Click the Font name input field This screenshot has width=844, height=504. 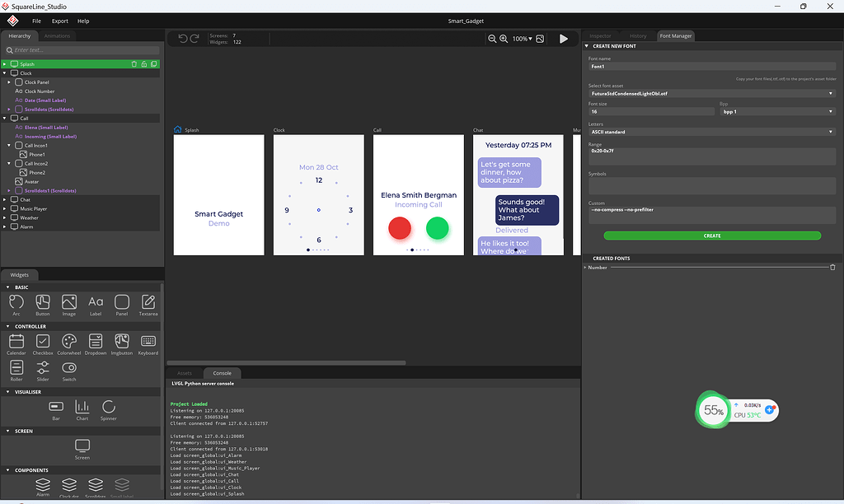coord(712,67)
